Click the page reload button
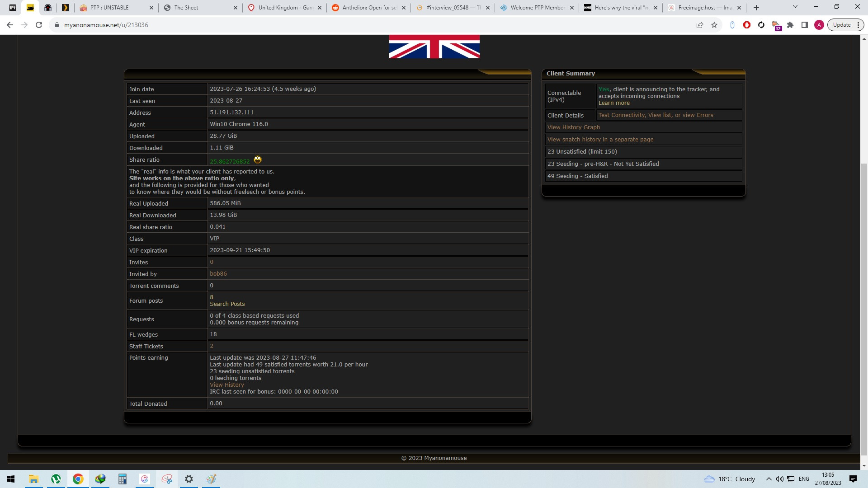This screenshot has width=868, height=488. tap(39, 25)
